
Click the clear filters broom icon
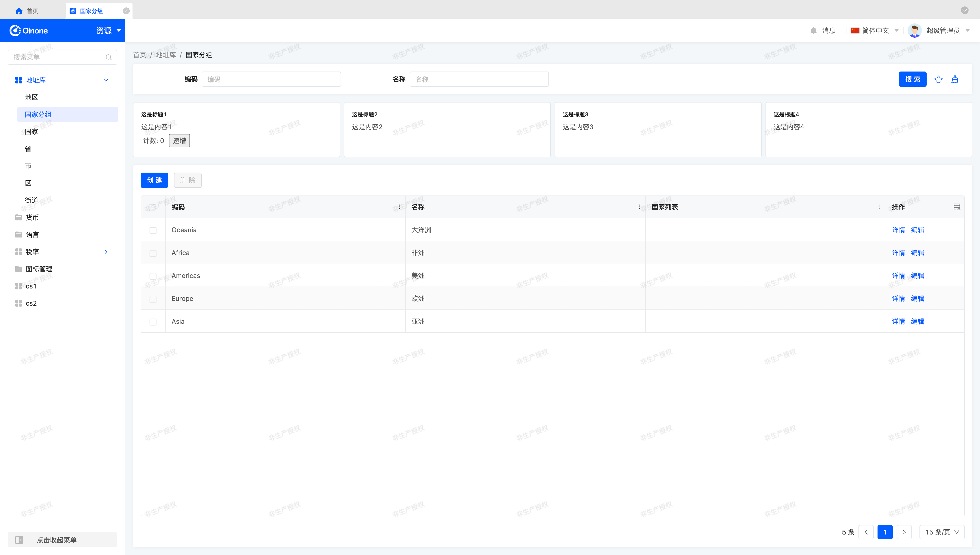[954, 79]
